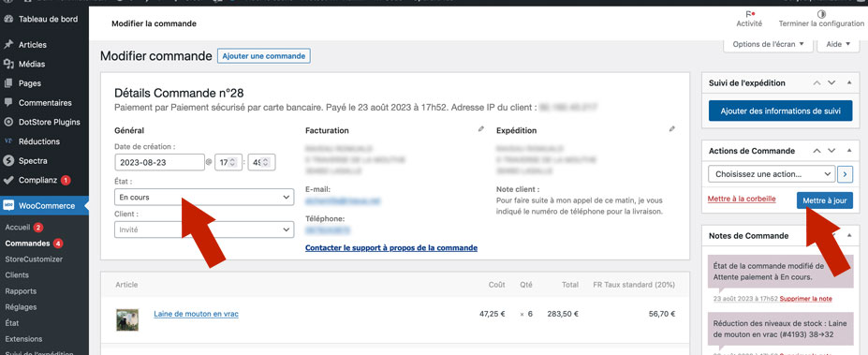Viewport: 868px width, 355px height.
Task: Open Réglages submenu item
Action: tap(21, 307)
